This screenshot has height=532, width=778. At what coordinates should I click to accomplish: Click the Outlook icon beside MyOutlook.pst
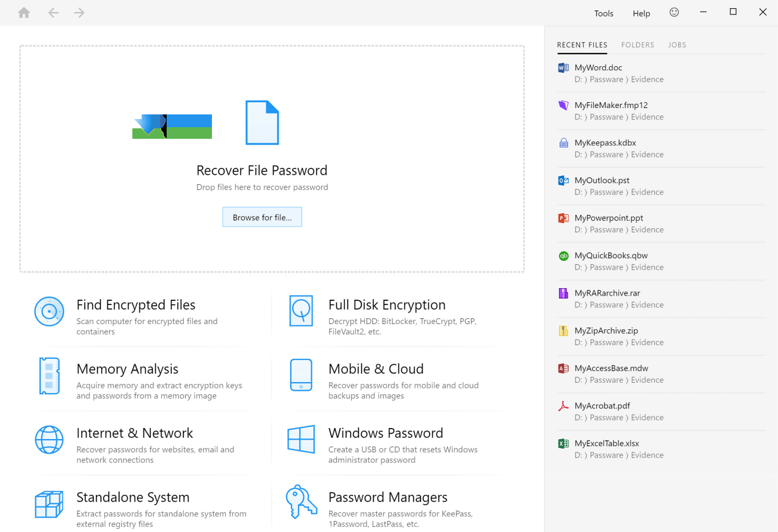(x=563, y=181)
